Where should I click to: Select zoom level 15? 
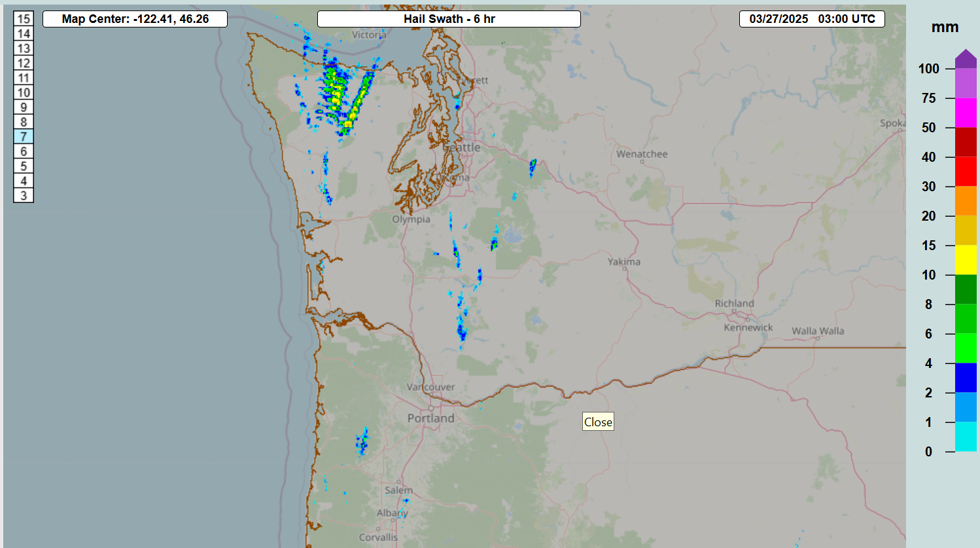tap(24, 19)
